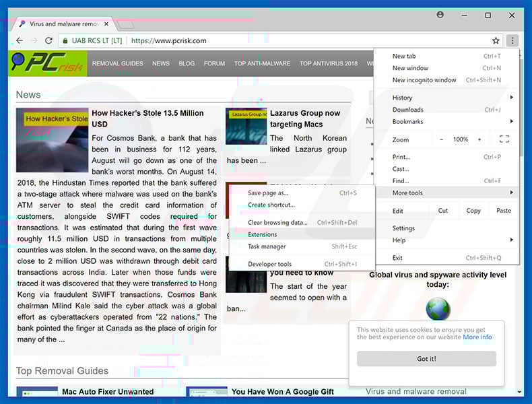Select Create shortcut... in submenu
Viewport: 532px width, 404px height.
(x=302, y=205)
